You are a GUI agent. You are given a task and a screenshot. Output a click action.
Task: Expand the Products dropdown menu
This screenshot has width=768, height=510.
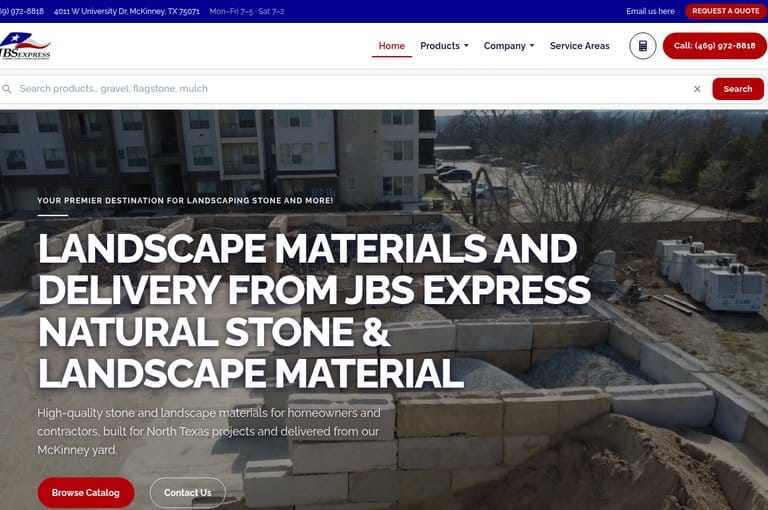[444, 46]
